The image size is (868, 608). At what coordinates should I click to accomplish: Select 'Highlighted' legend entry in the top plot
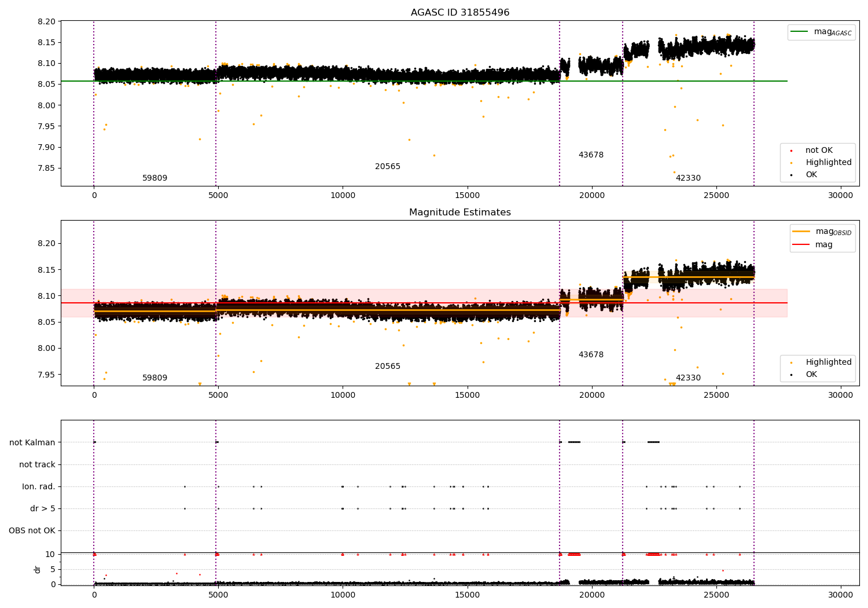click(x=829, y=163)
